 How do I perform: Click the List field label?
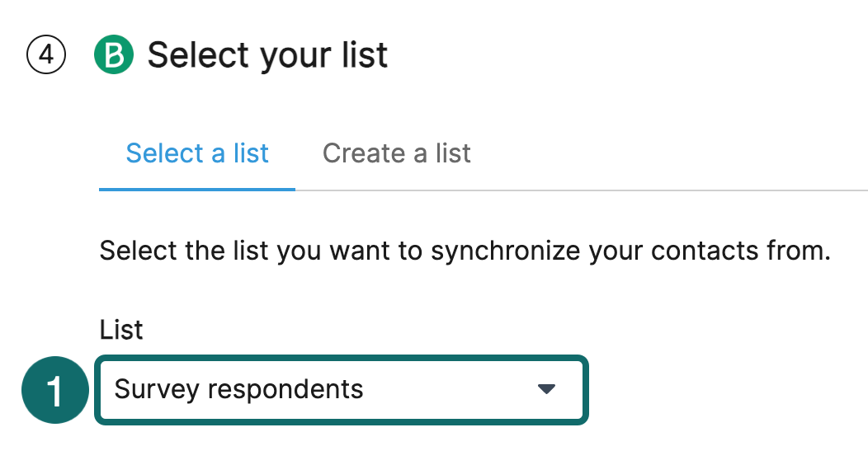pyautogui.click(x=121, y=330)
